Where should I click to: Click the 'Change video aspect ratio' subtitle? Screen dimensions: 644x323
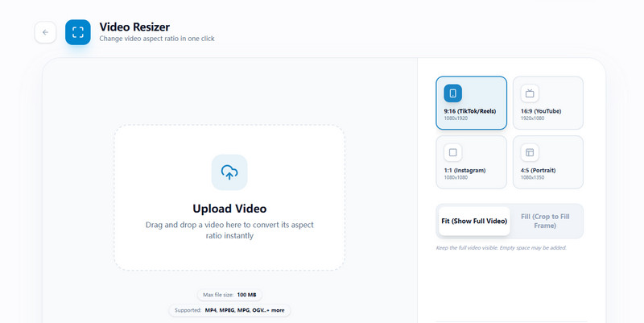(x=157, y=39)
